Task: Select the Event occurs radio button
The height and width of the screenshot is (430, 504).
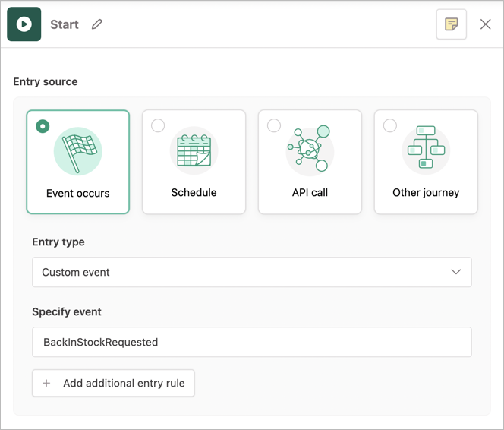Action: coord(43,126)
